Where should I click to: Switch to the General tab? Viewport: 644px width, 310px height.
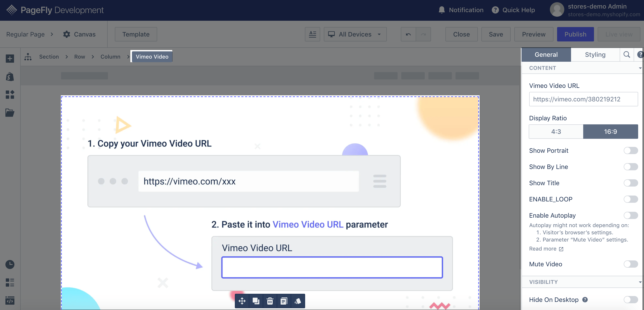546,55
